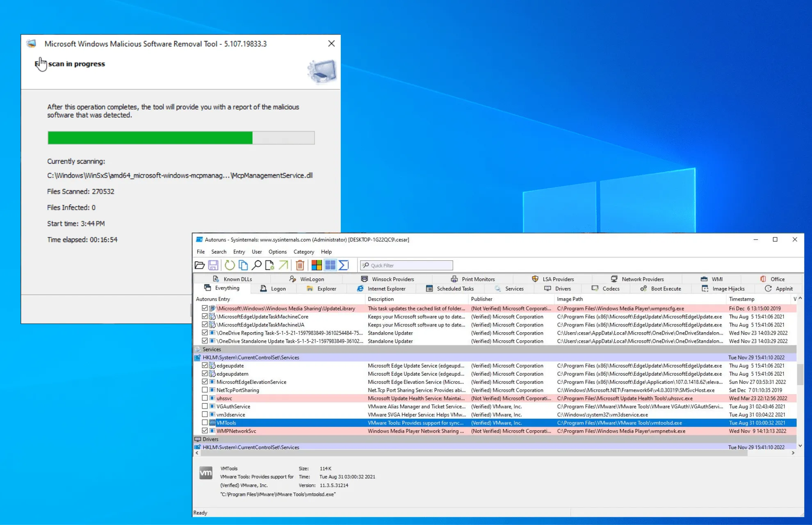Open the Search menu

coord(219,252)
